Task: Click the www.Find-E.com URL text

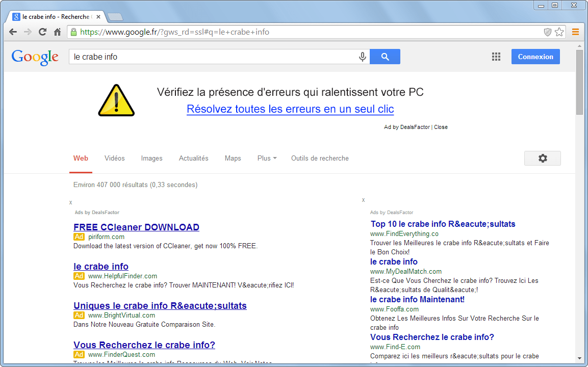Action: (x=395, y=347)
